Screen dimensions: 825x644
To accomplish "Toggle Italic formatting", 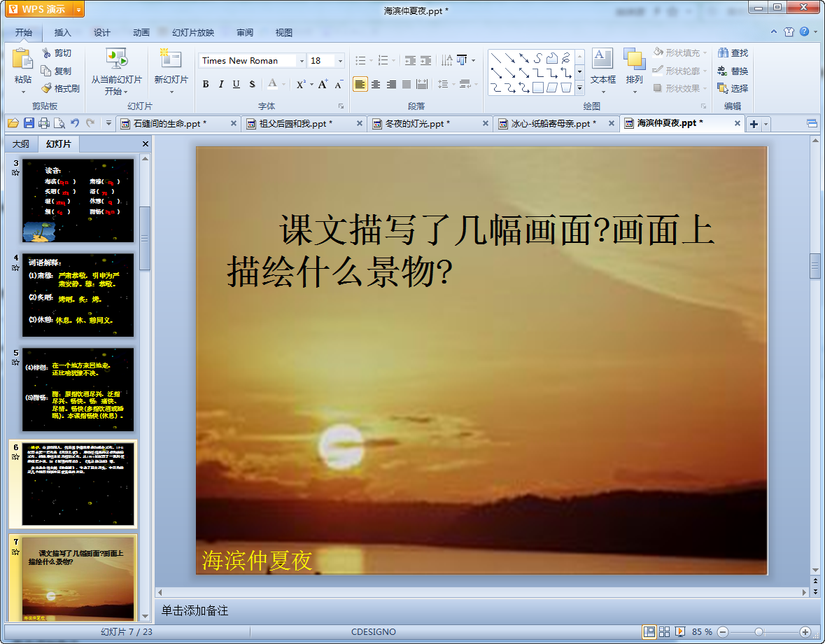I will coord(221,84).
